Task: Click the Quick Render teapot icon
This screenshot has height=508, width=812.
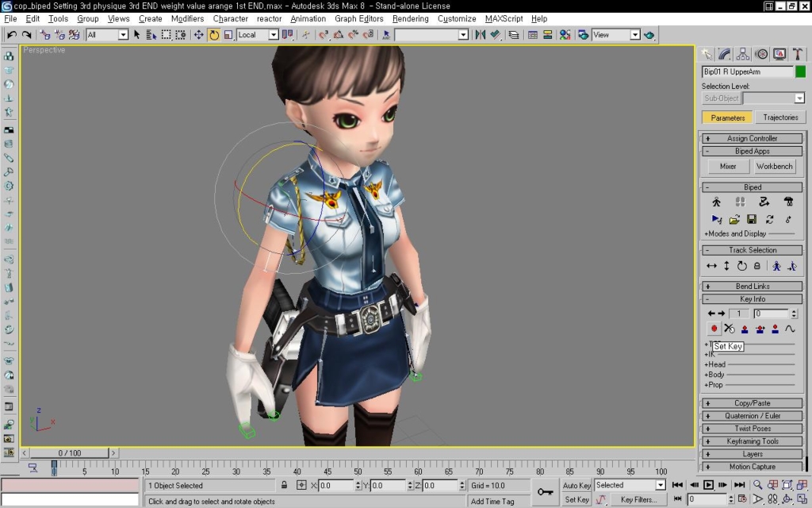Action: [649, 35]
